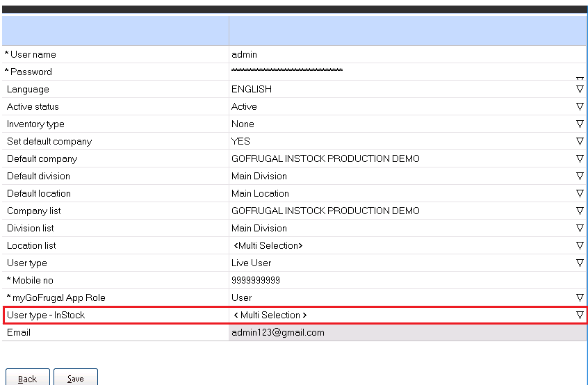
Task: Open the Language dropdown arrow
Action: pyautogui.click(x=580, y=89)
